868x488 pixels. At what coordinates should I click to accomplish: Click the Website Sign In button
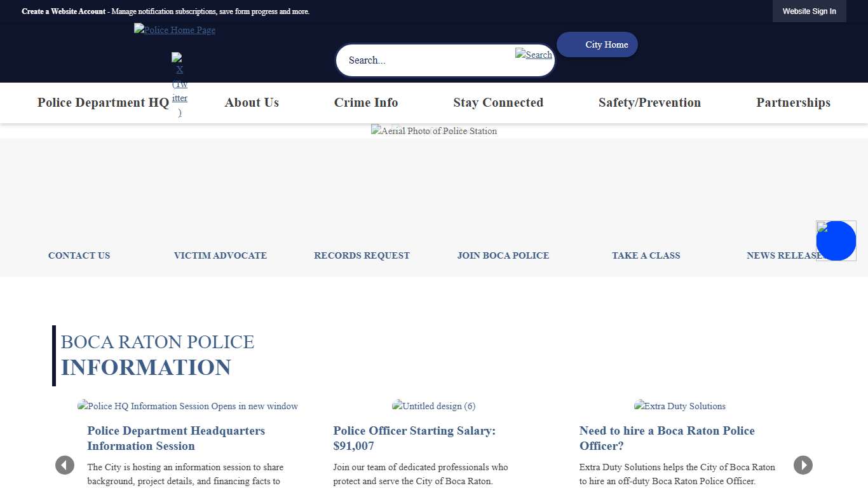pos(809,11)
